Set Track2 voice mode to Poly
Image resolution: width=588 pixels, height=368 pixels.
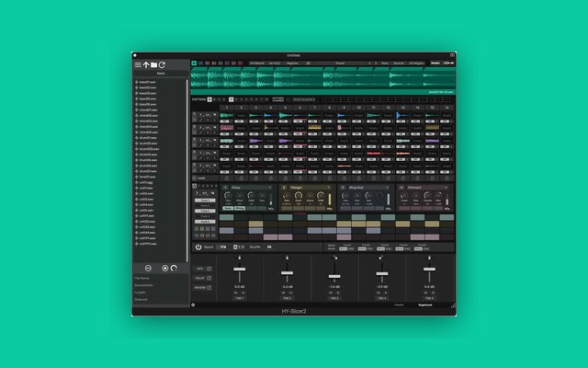(x=369, y=249)
